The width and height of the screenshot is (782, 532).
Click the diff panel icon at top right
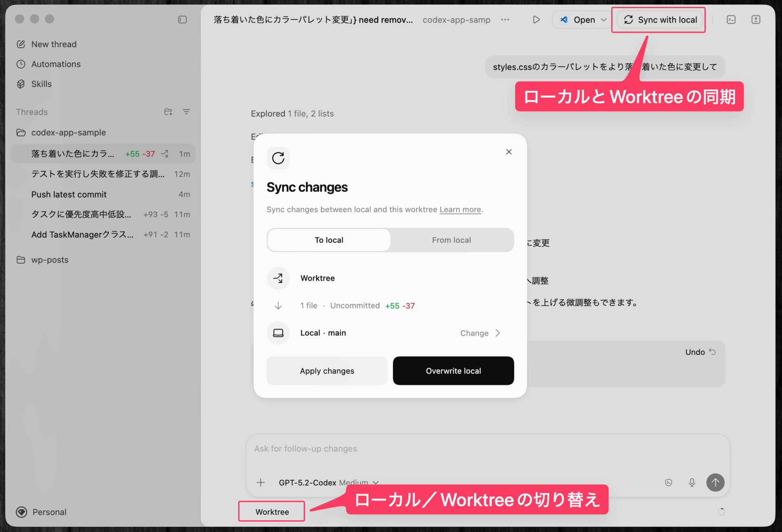[756, 20]
